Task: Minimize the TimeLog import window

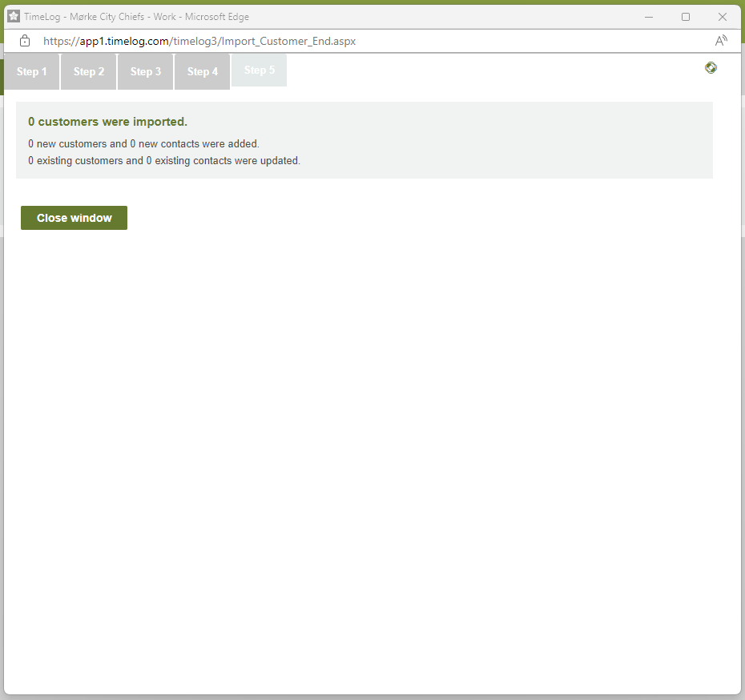Action: [x=649, y=17]
